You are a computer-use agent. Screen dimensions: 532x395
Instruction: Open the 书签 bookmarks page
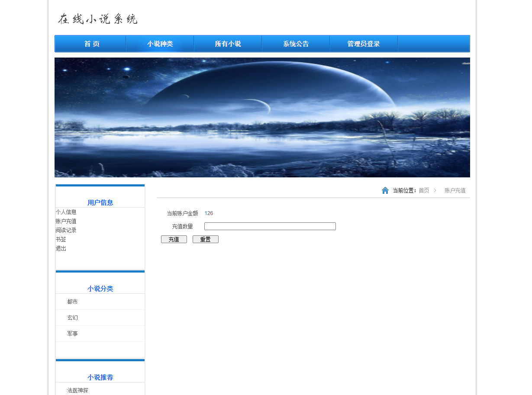coord(61,239)
